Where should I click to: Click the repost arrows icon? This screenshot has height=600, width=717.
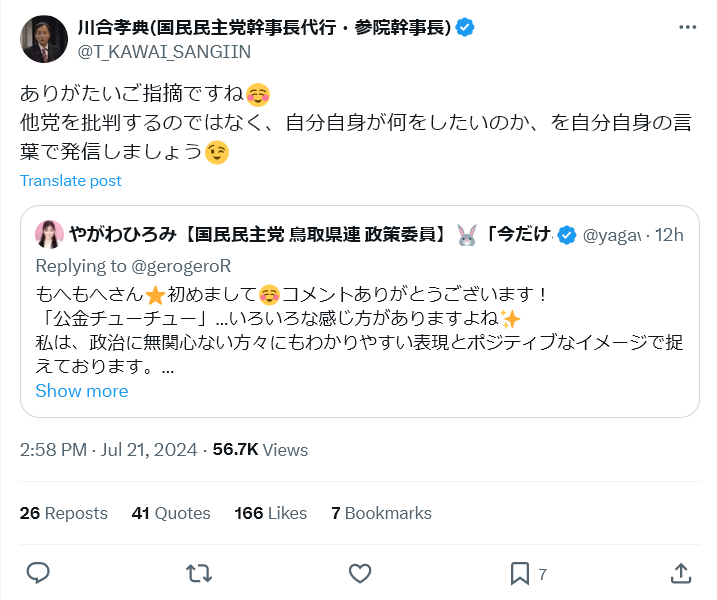(199, 573)
